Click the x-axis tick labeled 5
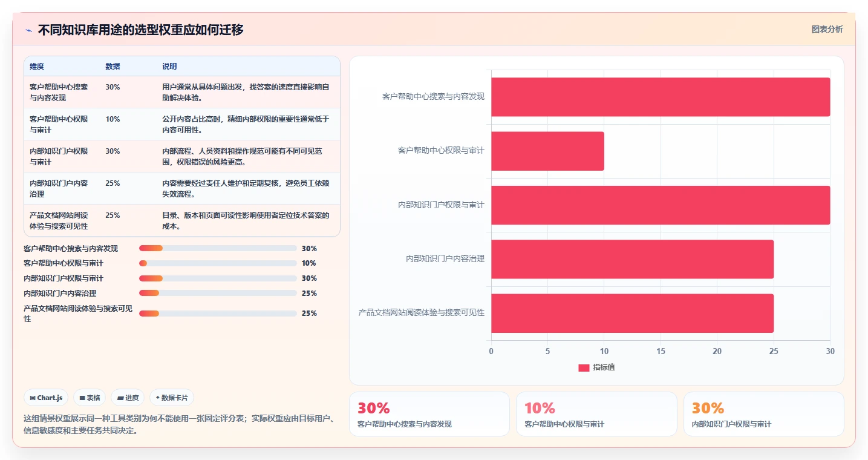The width and height of the screenshot is (868, 460). [547, 351]
